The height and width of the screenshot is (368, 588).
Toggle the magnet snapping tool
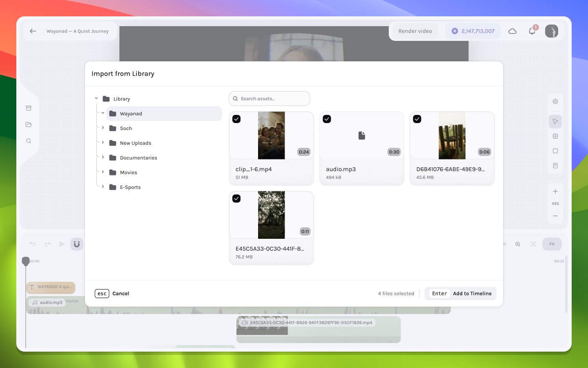point(77,244)
